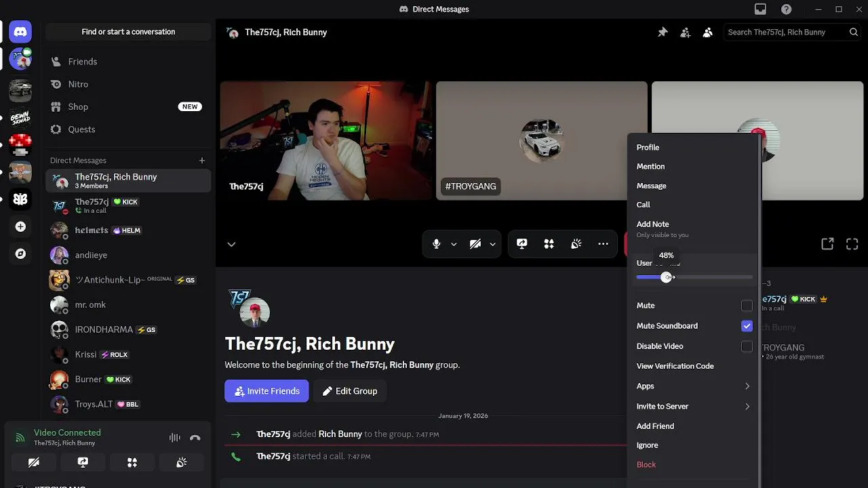Click the Add a Server plus icon
868x488 pixels.
pos(20,226)
